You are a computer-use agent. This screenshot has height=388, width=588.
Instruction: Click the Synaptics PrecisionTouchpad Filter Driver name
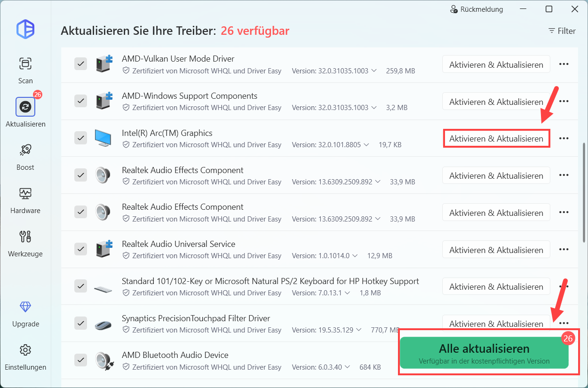click(196, 318)
